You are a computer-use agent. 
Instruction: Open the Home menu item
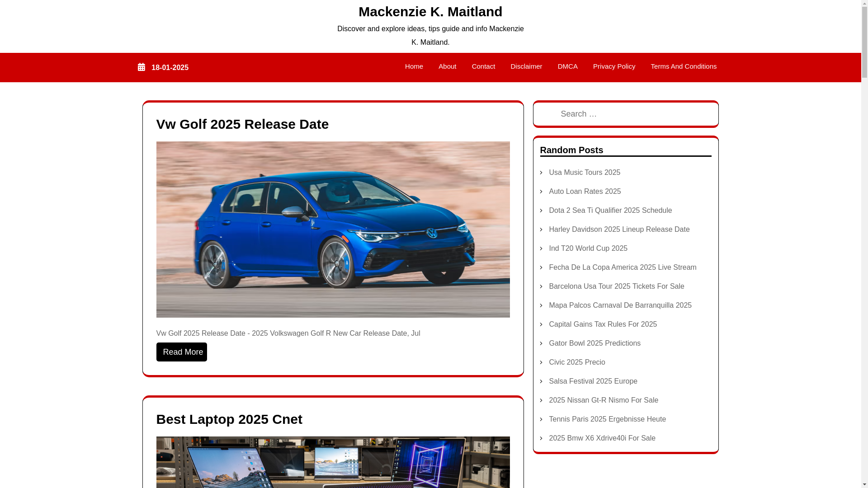414,66
